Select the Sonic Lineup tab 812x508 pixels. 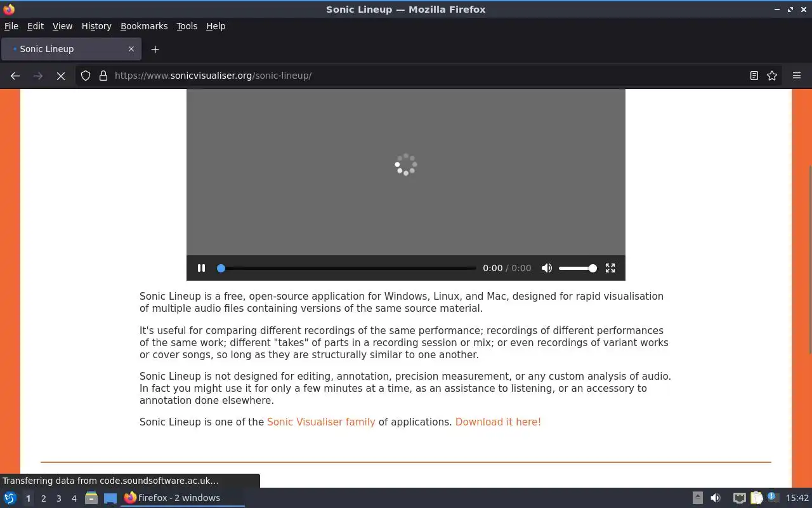[x=70, y=49]
